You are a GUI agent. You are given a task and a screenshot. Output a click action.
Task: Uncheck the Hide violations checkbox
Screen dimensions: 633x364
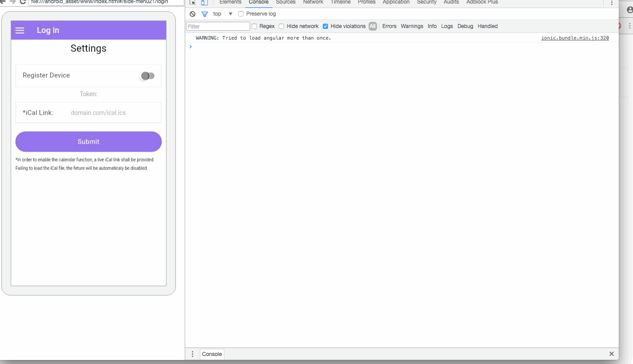click(325, 26)
